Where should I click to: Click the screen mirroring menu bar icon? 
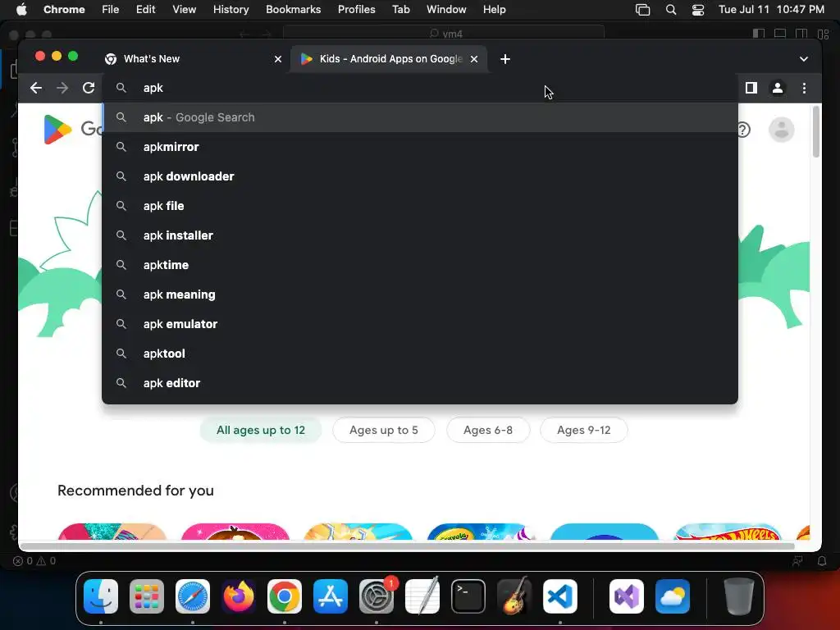[x=642, y=10]
